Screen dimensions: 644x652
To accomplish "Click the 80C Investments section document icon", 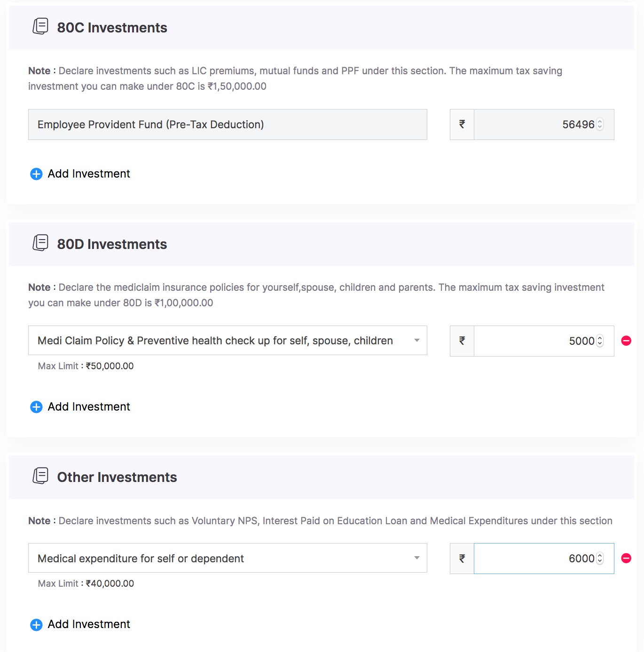I will [x=40, y=26].
